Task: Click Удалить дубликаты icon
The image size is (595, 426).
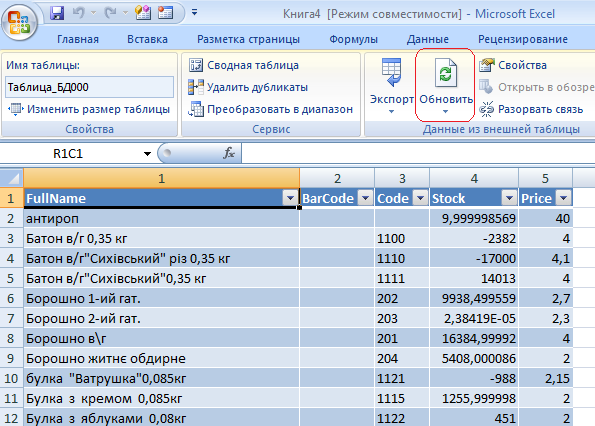Action: click(196, 87)
